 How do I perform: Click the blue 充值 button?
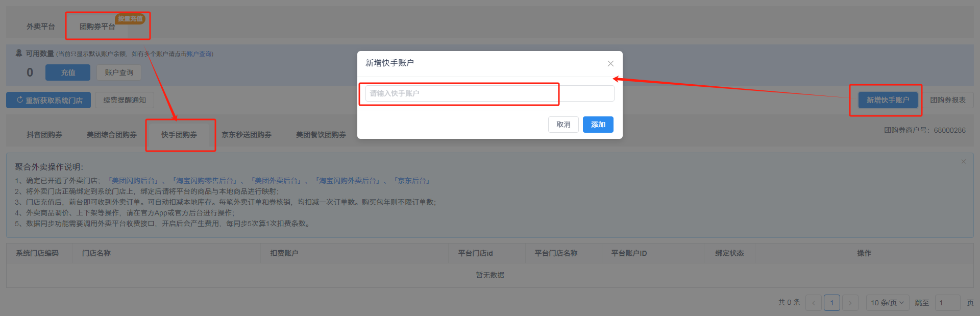tap(68, 72)
